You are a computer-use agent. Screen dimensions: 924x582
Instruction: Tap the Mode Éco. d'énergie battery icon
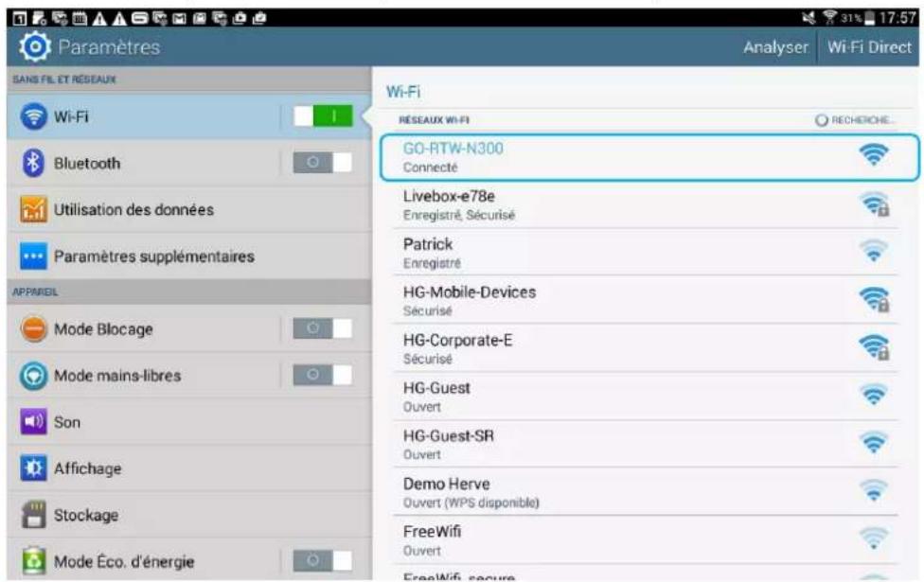33,561
